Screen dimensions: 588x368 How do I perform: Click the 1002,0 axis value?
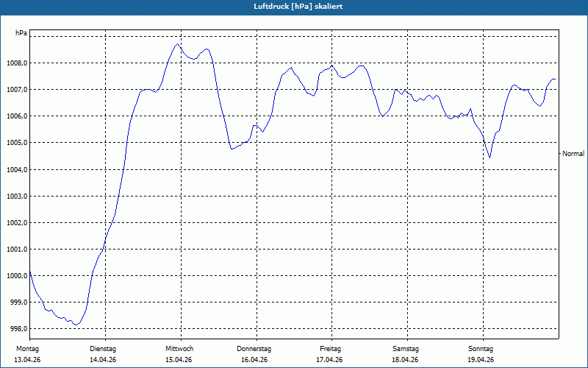click(17, 223)
